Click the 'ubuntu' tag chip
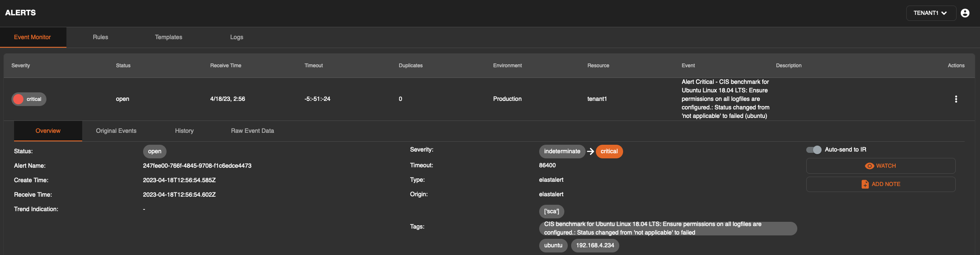 [x=553, y=246]
